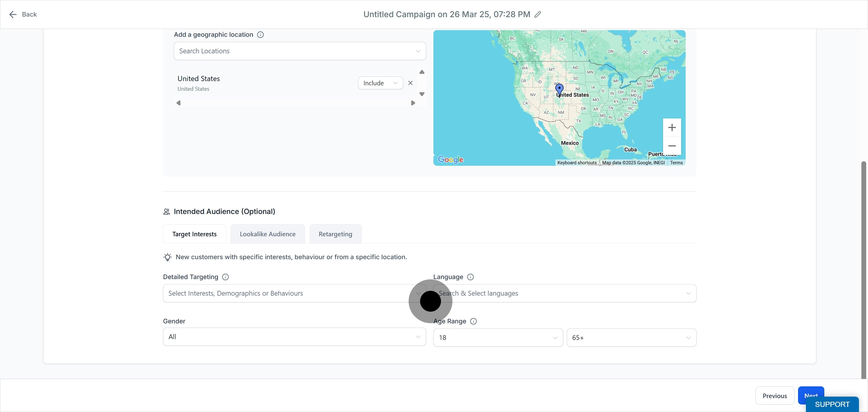Click the geographic location info icon
The width and height of the screenshot is (868, 412).
click(260, 35)
